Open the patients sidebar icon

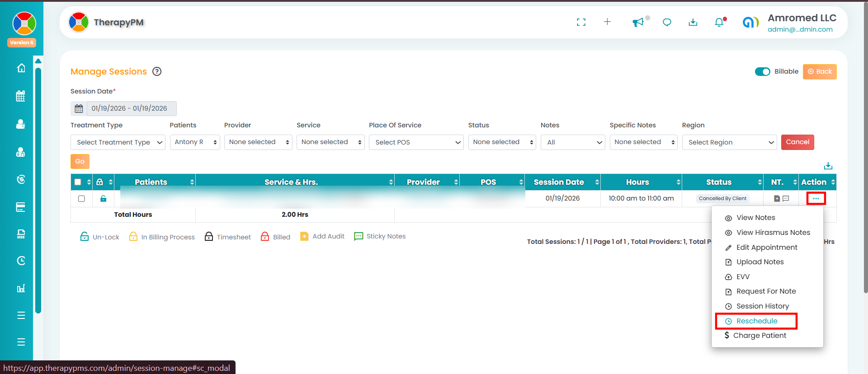coord(21,124)
